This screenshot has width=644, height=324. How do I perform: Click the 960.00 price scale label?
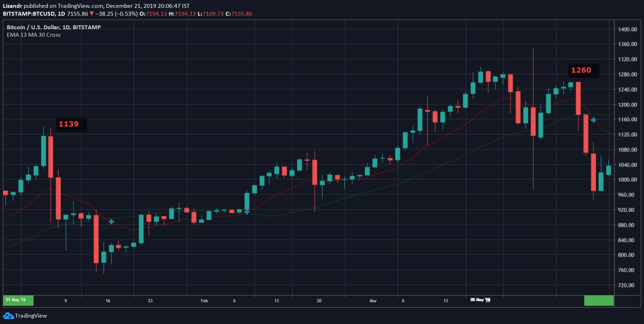(626, 195)
